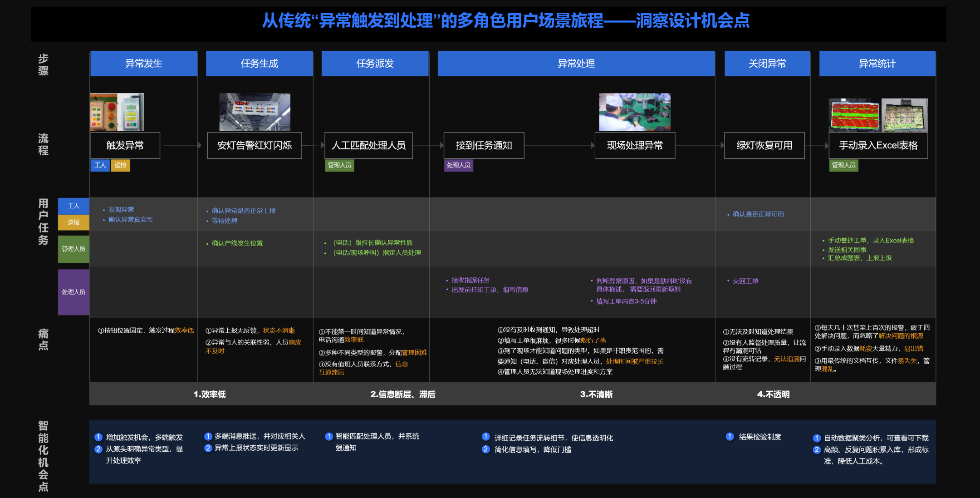Click the green 管理人员 role block in sidebar
Screen dimensions: 980x498
[73, 249]
